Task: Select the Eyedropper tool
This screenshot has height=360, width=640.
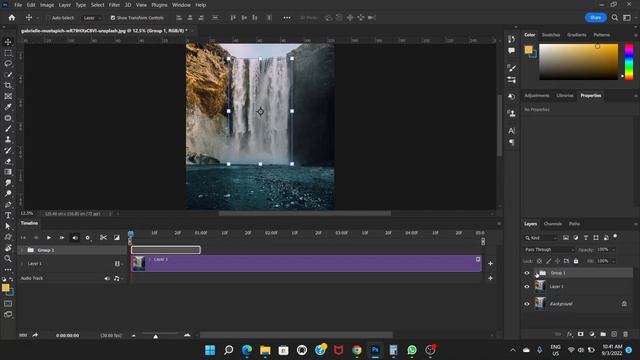Action: point(8,107)
